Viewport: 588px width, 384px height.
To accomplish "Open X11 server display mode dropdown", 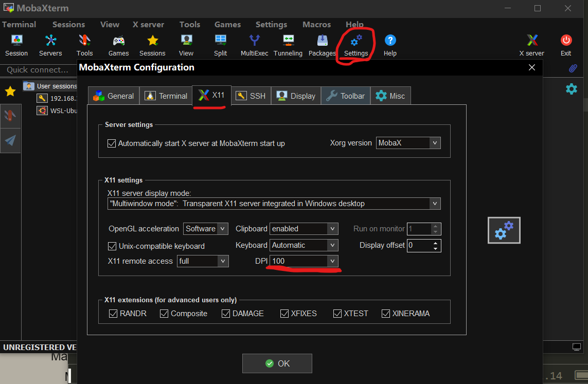I will pos(274,204).
